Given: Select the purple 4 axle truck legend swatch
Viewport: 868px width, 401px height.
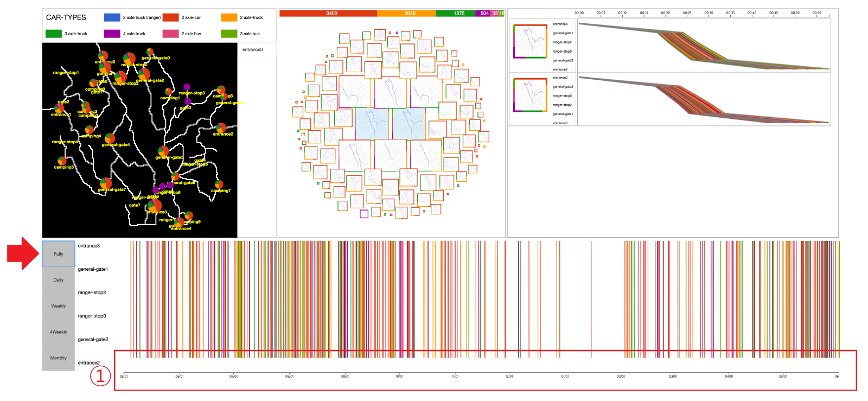Looking at the screenshot, I should tap(112, 34).
